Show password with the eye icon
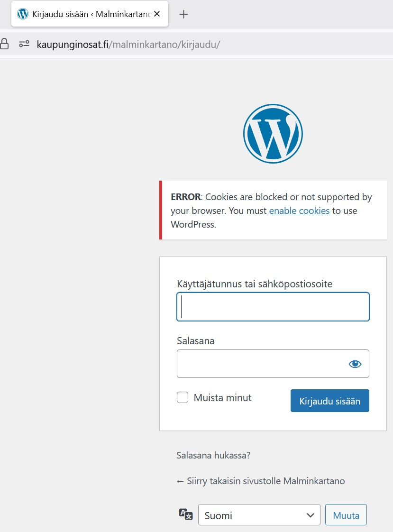This screenshot has width=393, height=532. click(355, 364)
